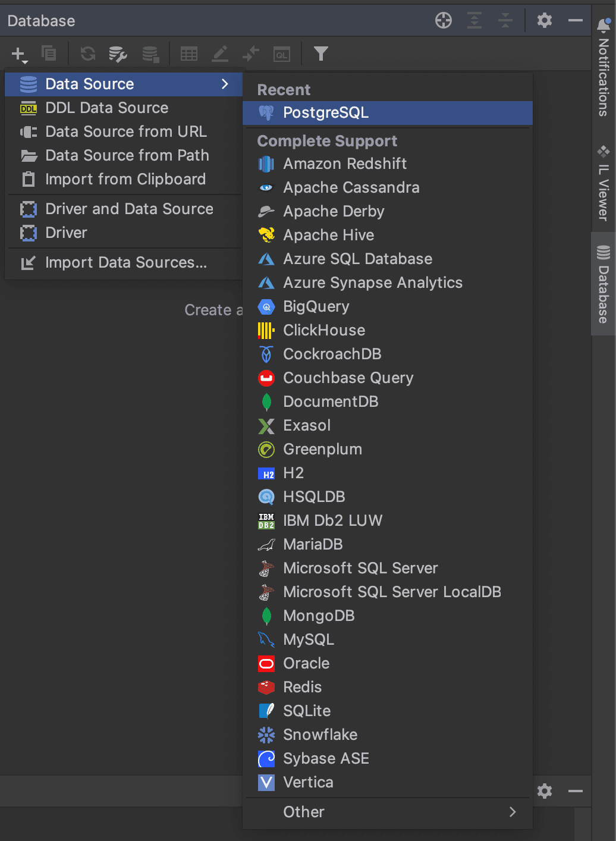Choose BigQuery data source
This screenshot has width=616, height=841.
[388, 306]
